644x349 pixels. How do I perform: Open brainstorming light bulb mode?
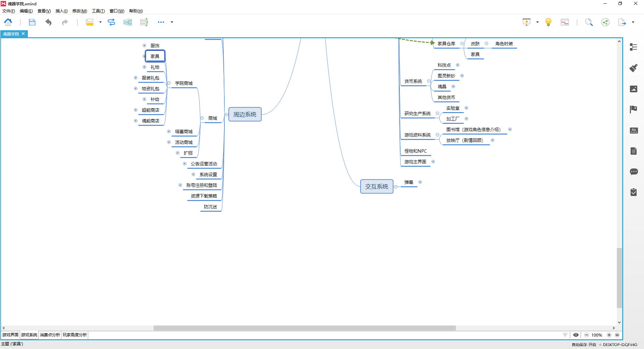[548, 22]
